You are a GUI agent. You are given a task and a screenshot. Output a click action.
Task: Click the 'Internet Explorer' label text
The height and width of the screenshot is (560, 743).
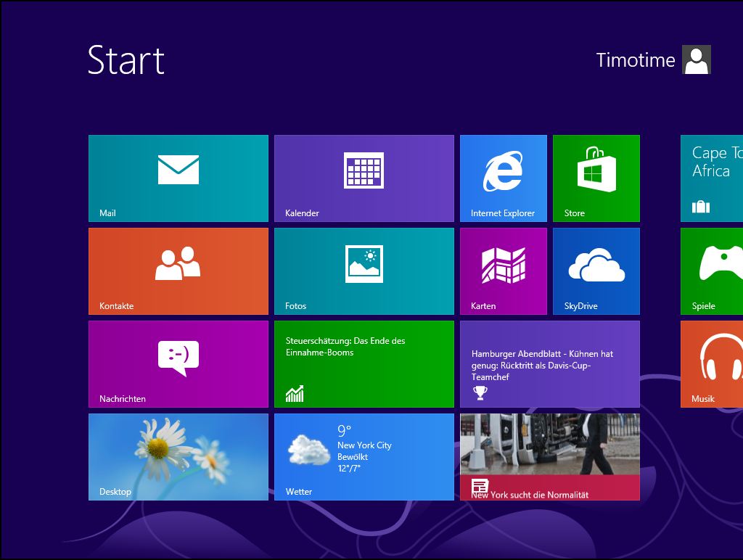click(503, 213)
